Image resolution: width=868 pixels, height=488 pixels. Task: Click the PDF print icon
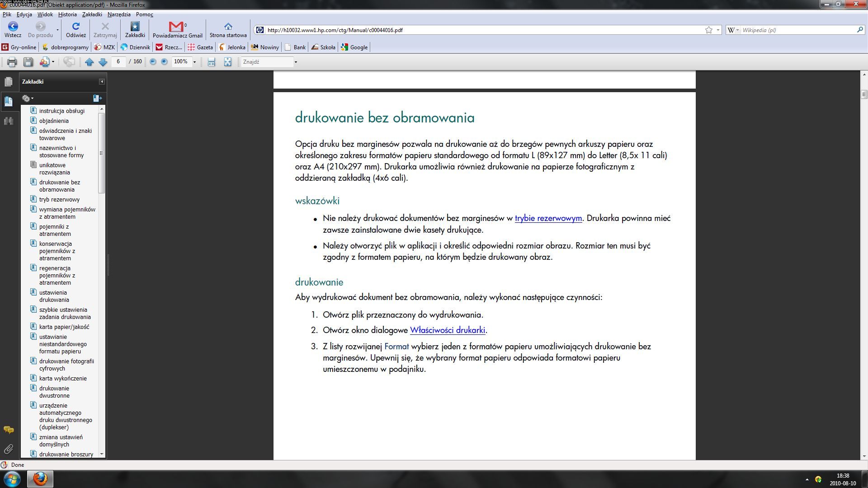[12, 62]
